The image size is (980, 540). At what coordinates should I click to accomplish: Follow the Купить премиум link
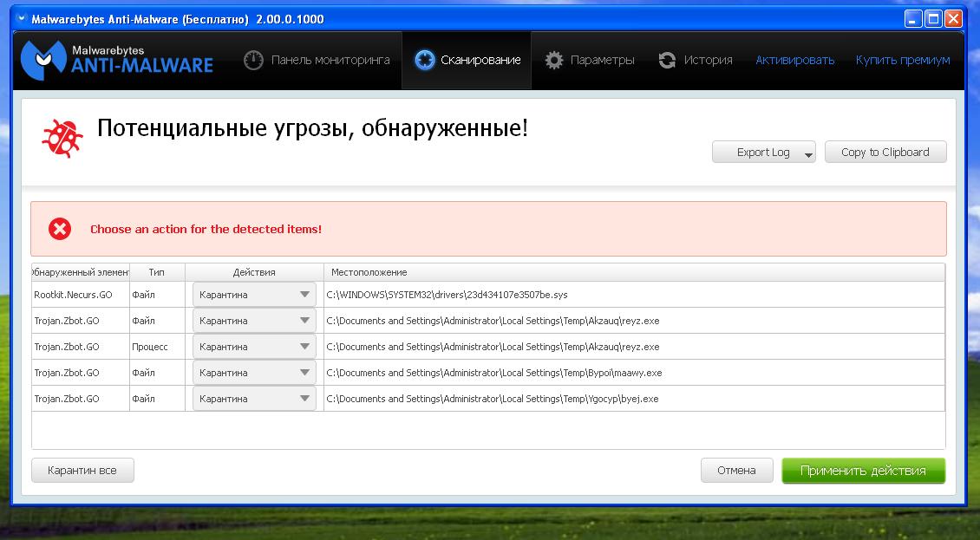click(902, 60)
